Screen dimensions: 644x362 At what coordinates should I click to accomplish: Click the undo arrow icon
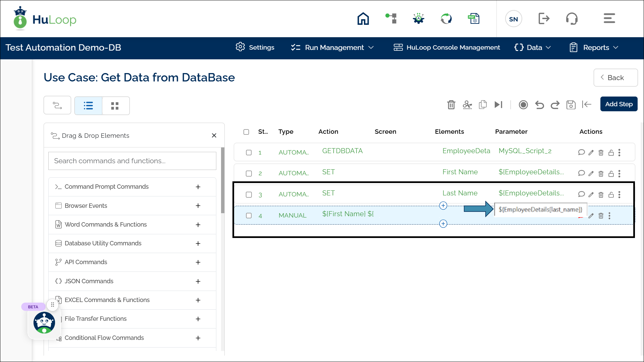539,105
